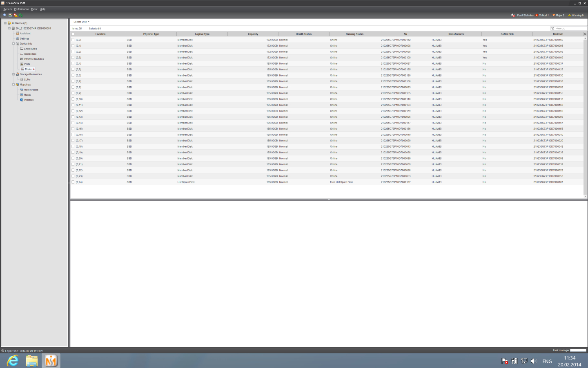Screen dimensions: 588x368
Task: Open the column chooser double-chevron button
Action: click(x=585, y=34)
